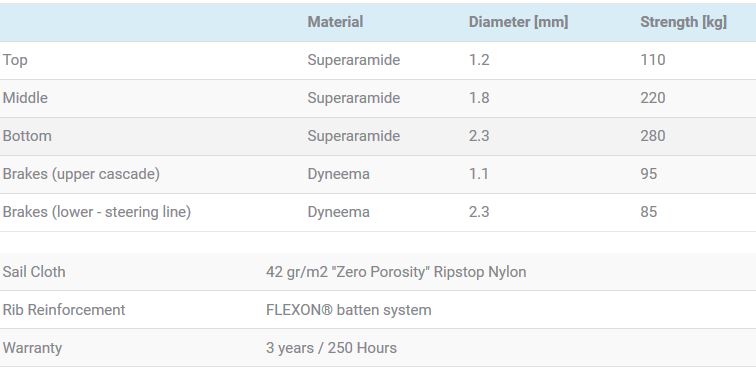Click the Sail Cloth label

34,272
